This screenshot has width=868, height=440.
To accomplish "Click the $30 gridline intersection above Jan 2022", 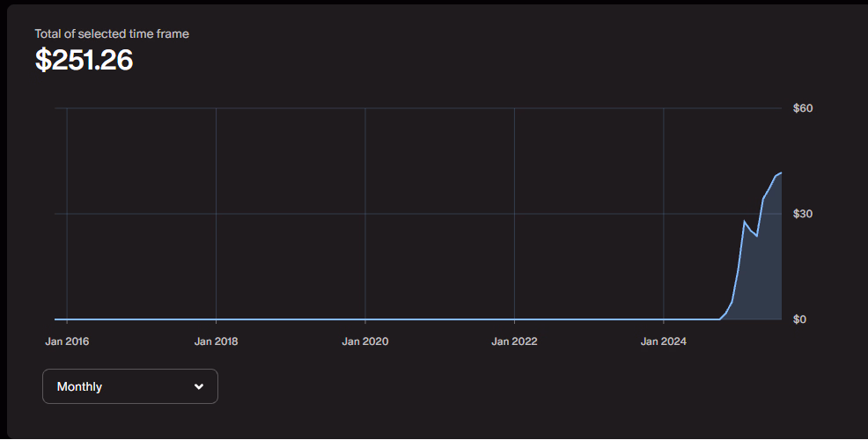I will point(514,214).
